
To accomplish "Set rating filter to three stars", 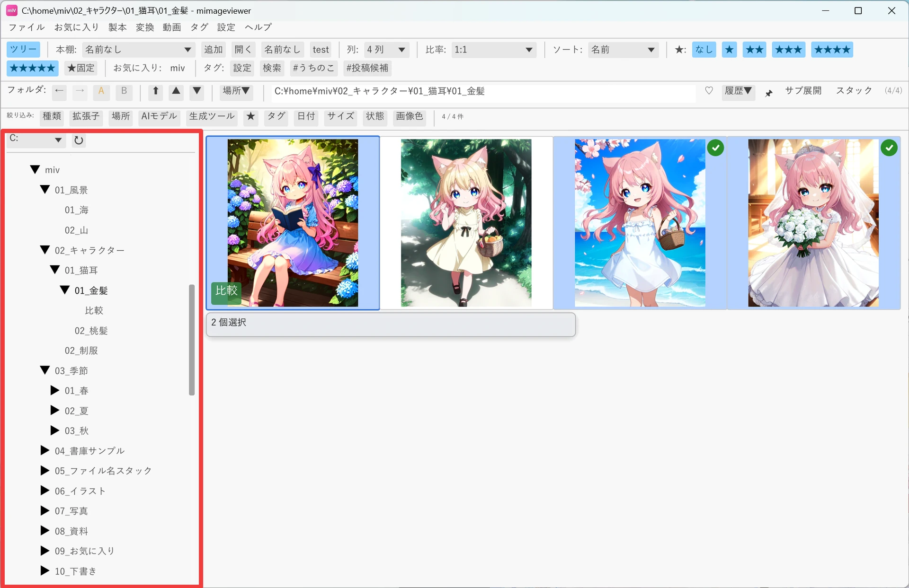I will pyautogui.click(x=788, y=50).
